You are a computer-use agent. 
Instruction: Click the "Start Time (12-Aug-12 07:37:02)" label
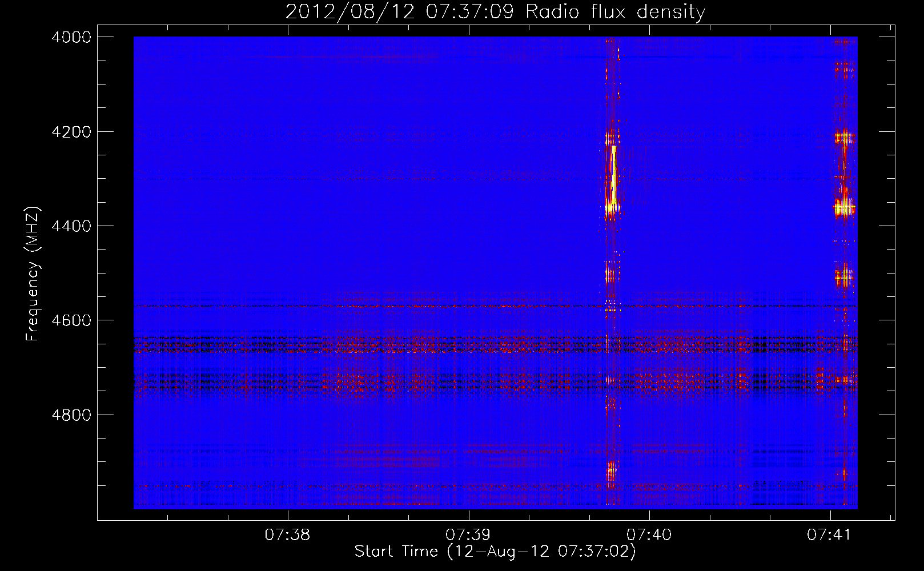[x=495, y=552]
